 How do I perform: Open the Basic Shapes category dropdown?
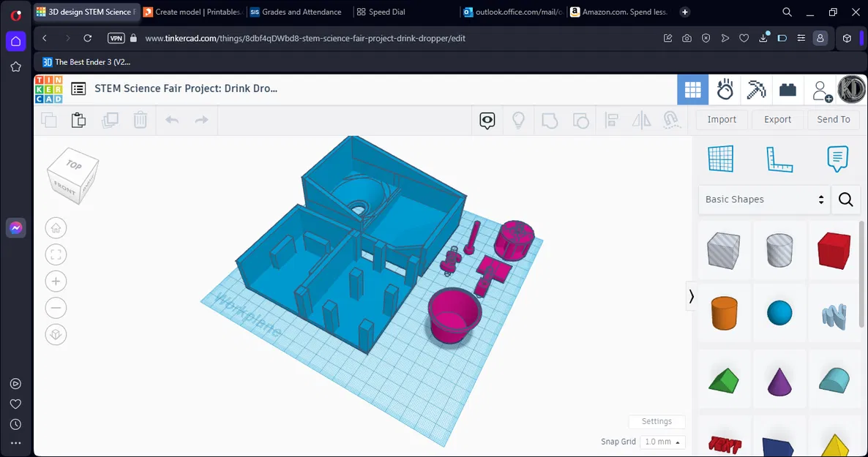[764, 199]
